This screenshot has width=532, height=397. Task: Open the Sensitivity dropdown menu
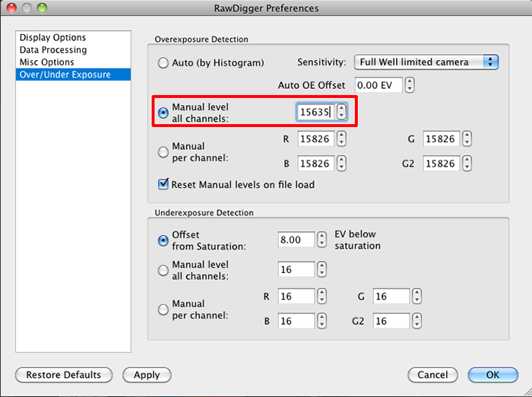(x=426, y=62)
